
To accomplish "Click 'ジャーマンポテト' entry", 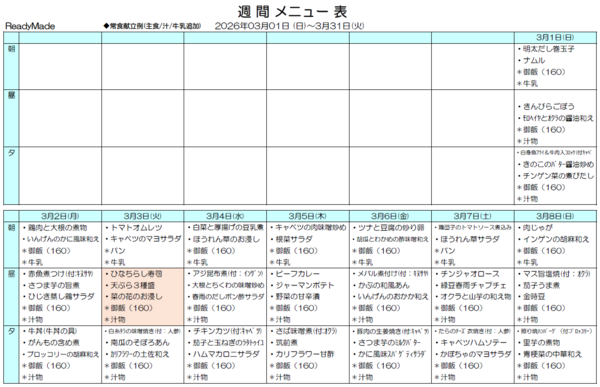I will tap(305, 285).
